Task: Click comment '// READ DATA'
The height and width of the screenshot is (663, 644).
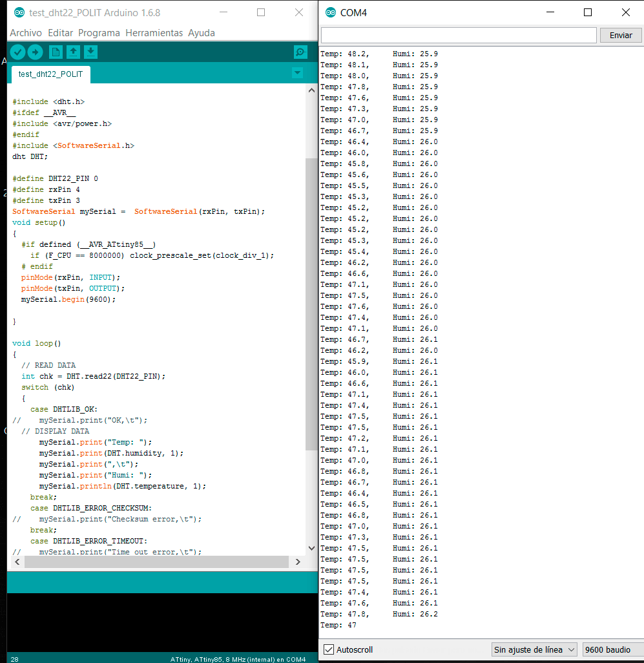Action: [x=48, y=365]
